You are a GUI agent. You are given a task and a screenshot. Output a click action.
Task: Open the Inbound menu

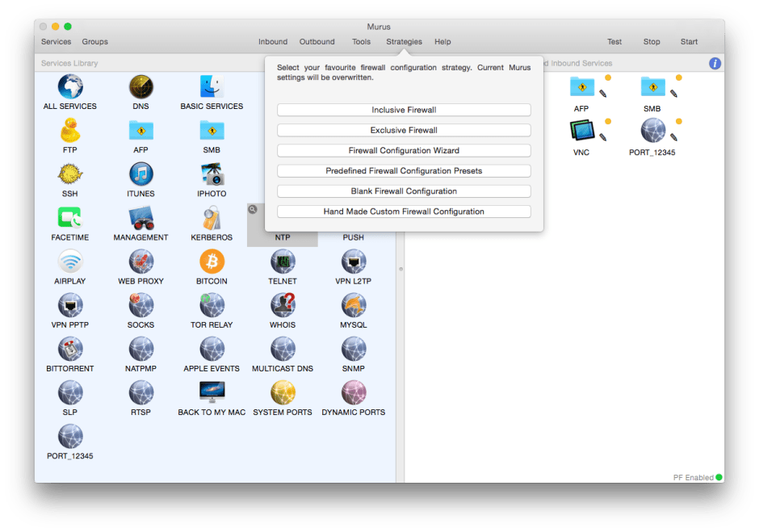[x=273, y=41]
